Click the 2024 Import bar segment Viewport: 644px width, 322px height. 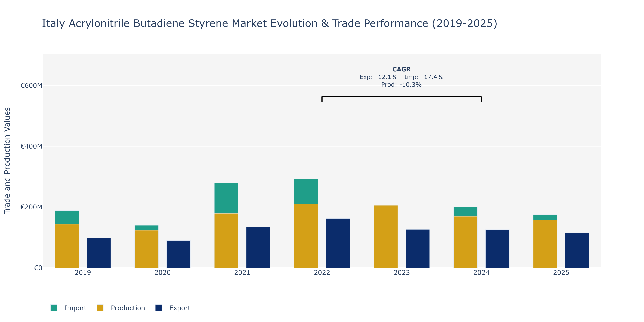[x=466, y=212]
